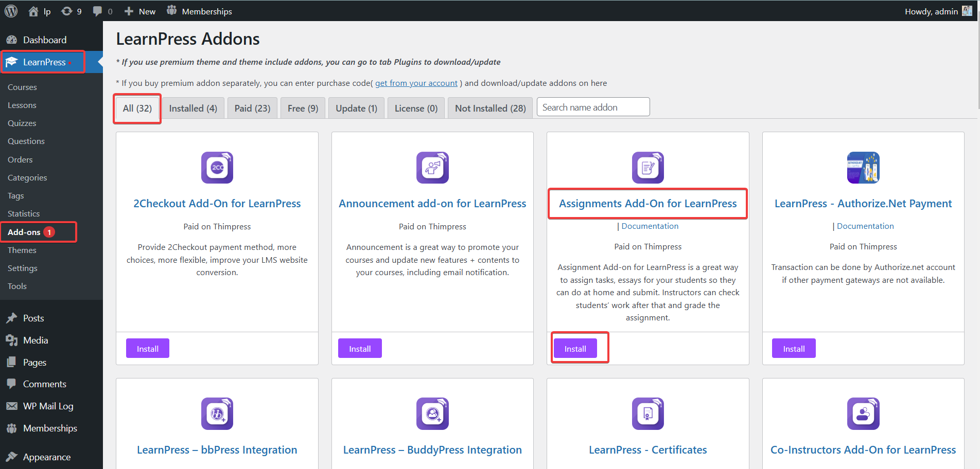Click the Authorize.Net Payment add-on image
The width and height of the screenshot is (980, 469).
863,168
